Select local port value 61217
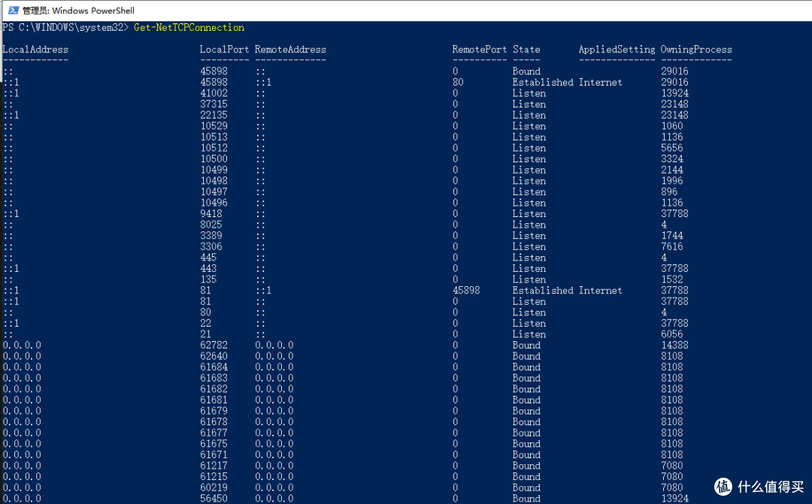 click(214, 466)
